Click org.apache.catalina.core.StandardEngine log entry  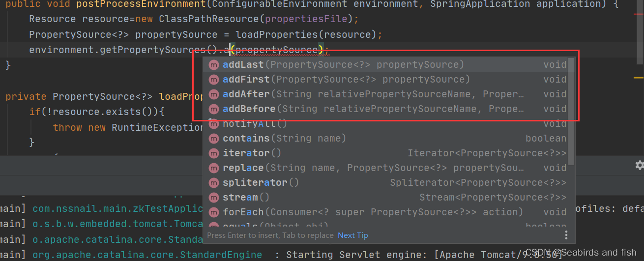coord(147,255)
